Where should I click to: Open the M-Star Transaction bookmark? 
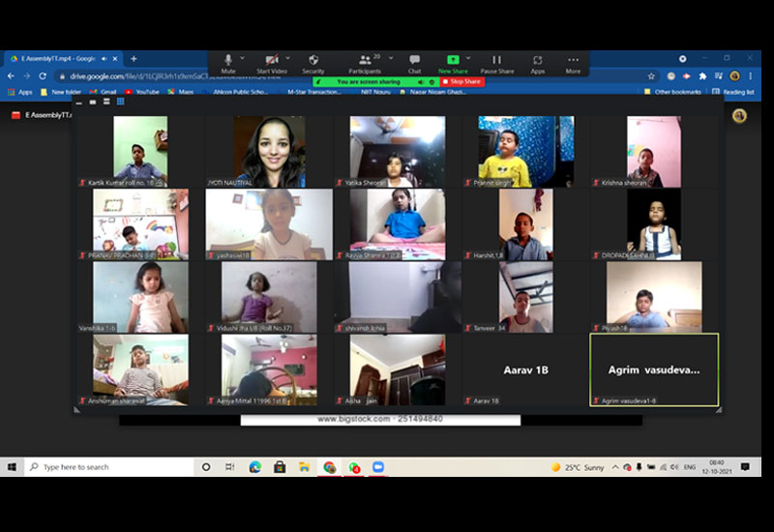(313, 92)
